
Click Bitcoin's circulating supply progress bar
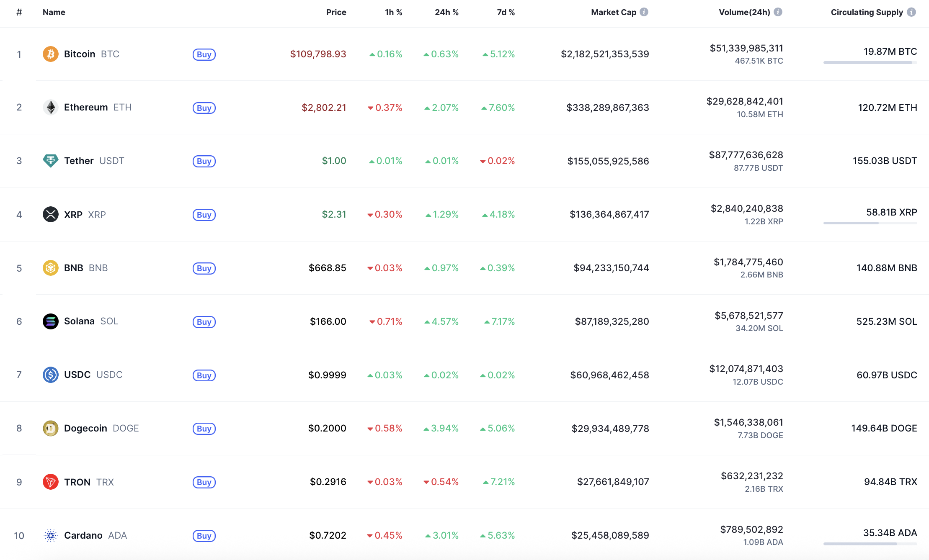pyautogui.click(x=870, y=63)
